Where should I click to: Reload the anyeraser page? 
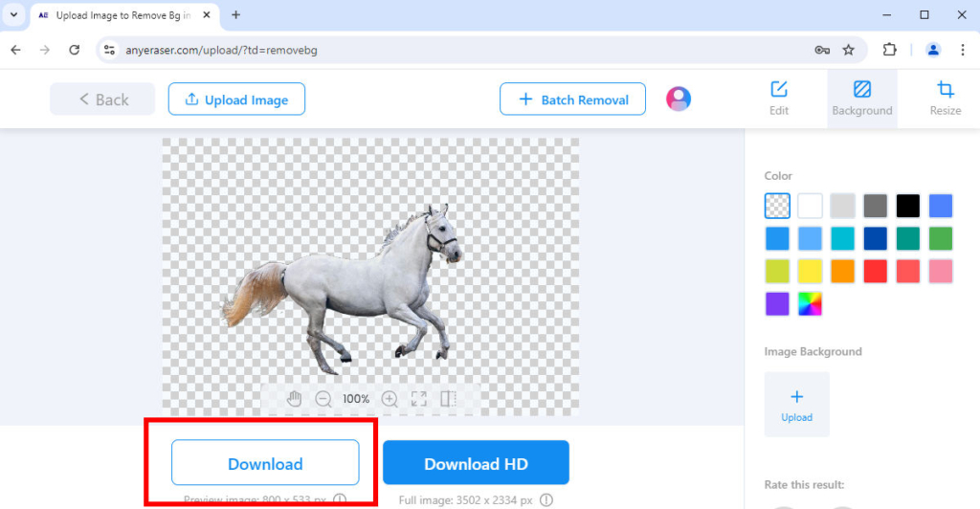pos(74,50)
